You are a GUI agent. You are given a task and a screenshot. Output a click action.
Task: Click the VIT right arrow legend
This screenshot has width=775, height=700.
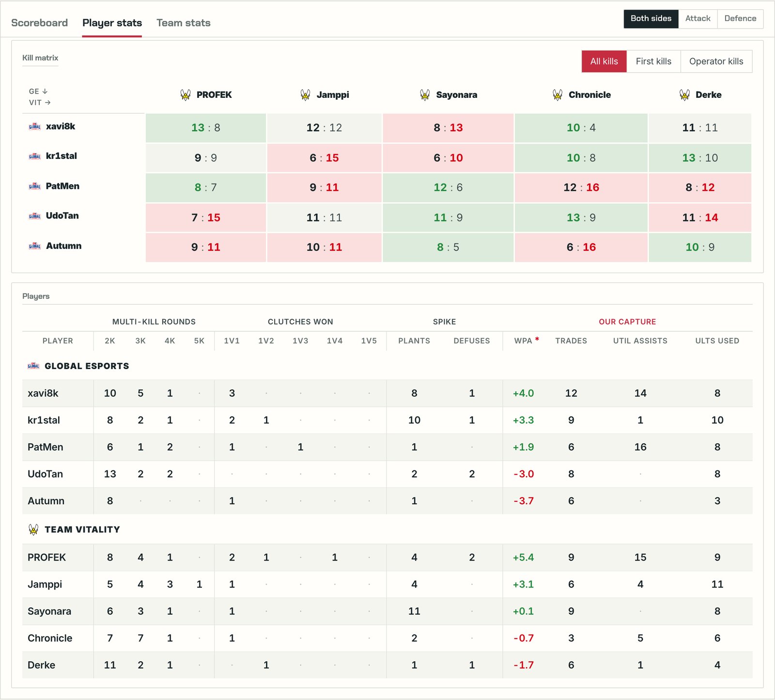click(40, 103)
